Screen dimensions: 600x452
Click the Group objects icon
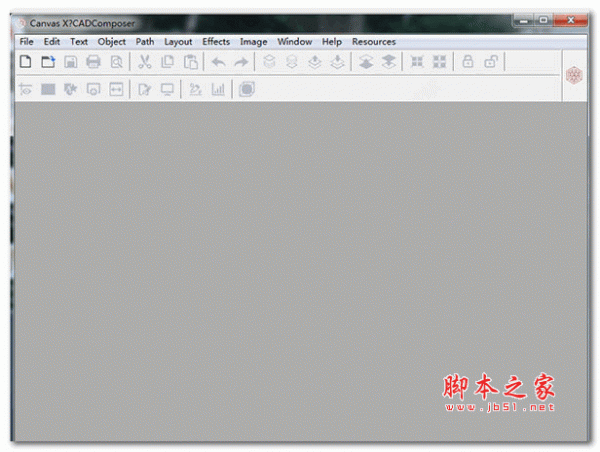click(417, 62)
